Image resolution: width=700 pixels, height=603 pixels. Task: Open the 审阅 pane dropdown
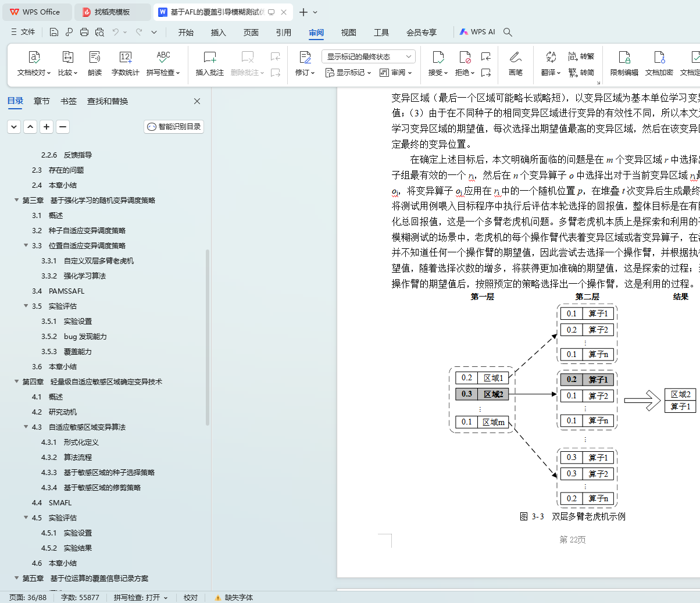(395, 73)
